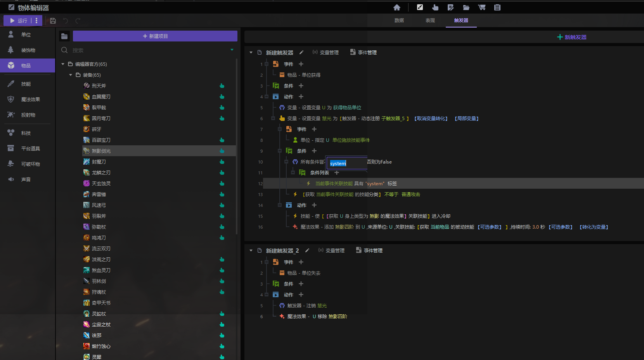This screenshot has height=360, width=644.
Task: Click the plus icon next to 事件 on line 7
Action: 314,129
